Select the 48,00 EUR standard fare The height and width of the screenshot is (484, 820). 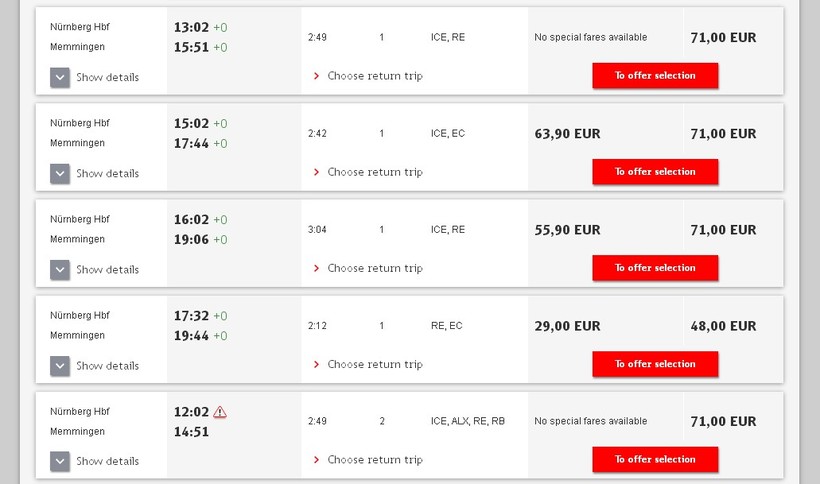click(x=723, y=326)
